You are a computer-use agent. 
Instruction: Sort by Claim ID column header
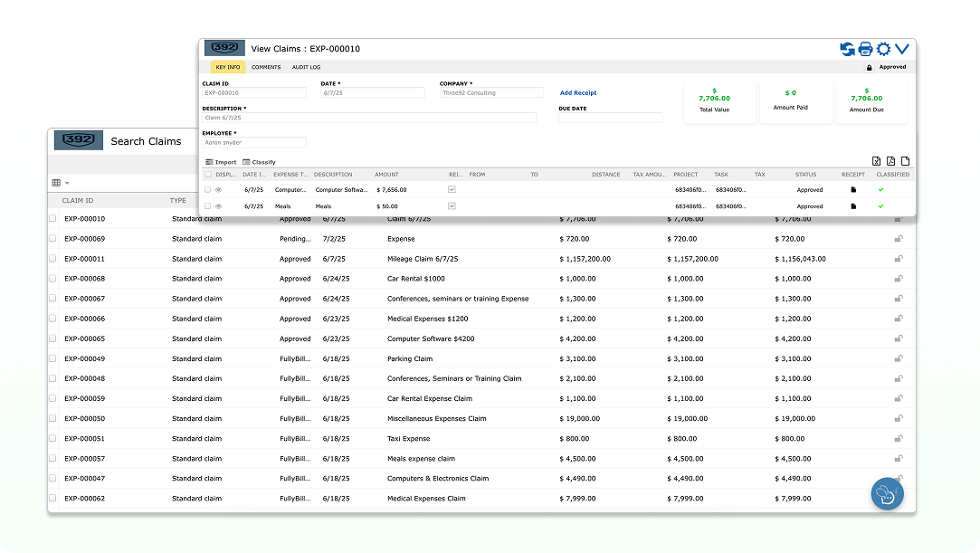(78, 201)
